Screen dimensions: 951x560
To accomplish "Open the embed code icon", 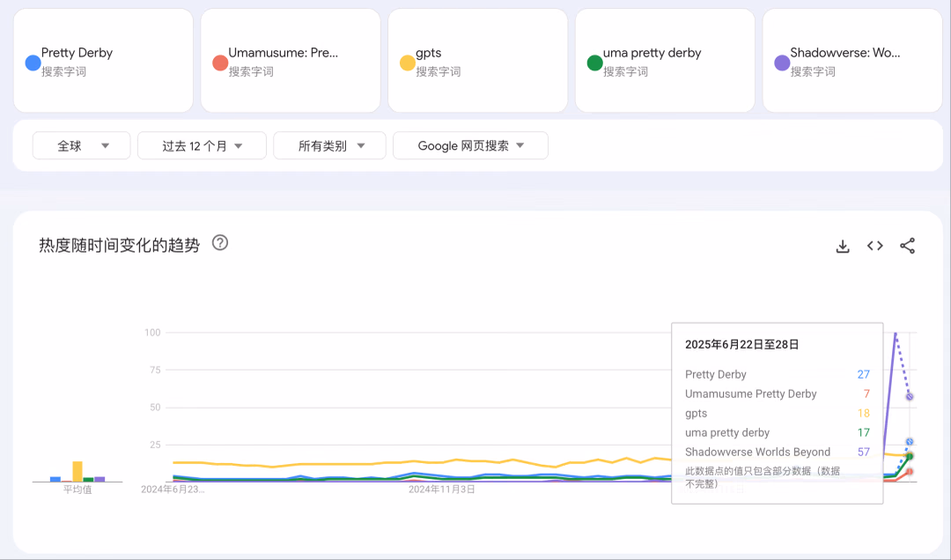I will pos(874,246).
